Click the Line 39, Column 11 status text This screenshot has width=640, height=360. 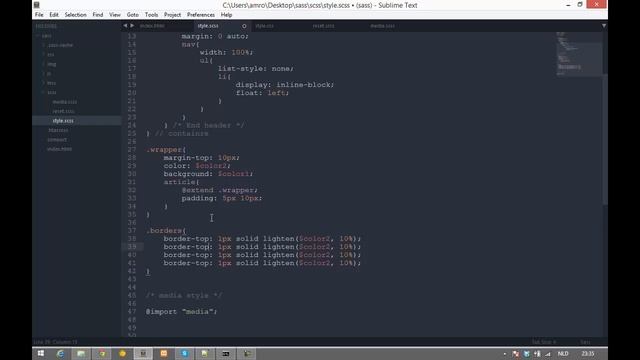(55, 342)
